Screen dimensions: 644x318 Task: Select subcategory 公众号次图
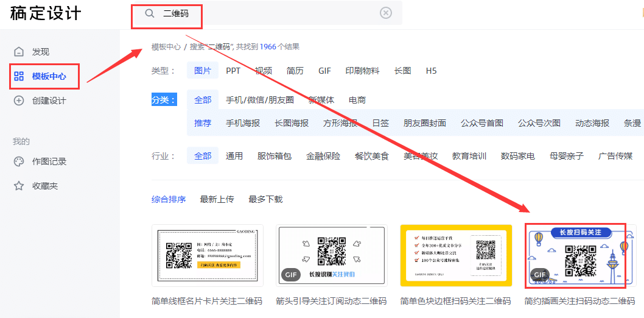tap(539, 123)
